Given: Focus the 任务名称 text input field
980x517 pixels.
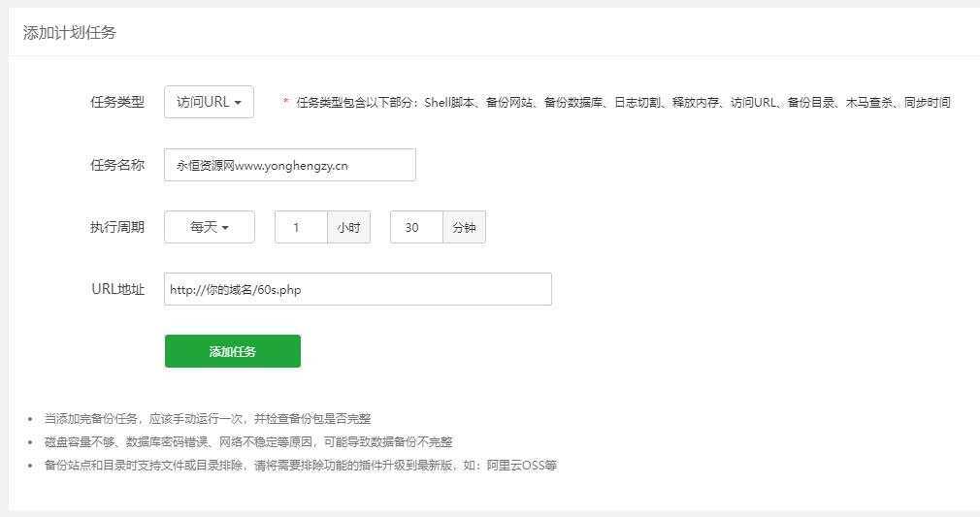Looking at the screenshot, I should 289,165.
